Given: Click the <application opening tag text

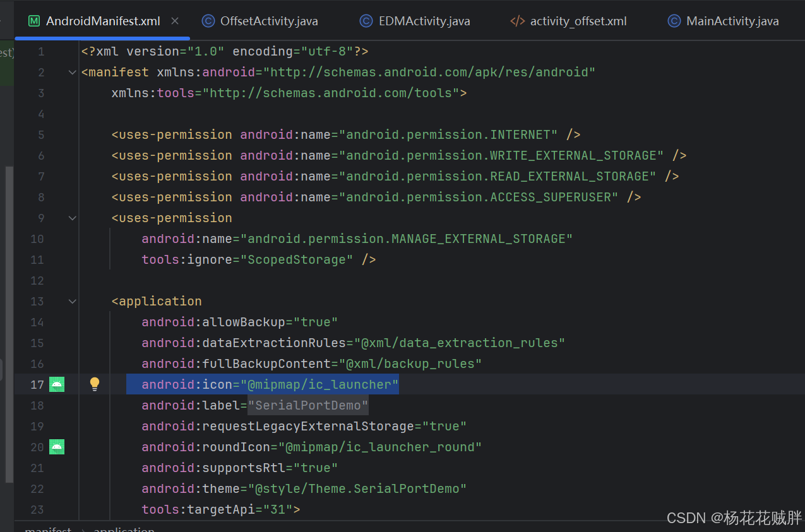Looking at the screenshot, I should click(157, 301).
